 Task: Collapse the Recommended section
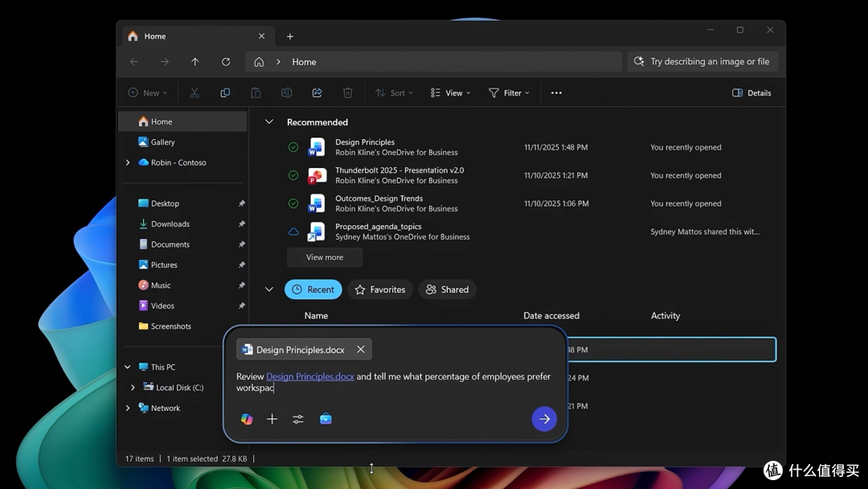click(x=269, y=121)
